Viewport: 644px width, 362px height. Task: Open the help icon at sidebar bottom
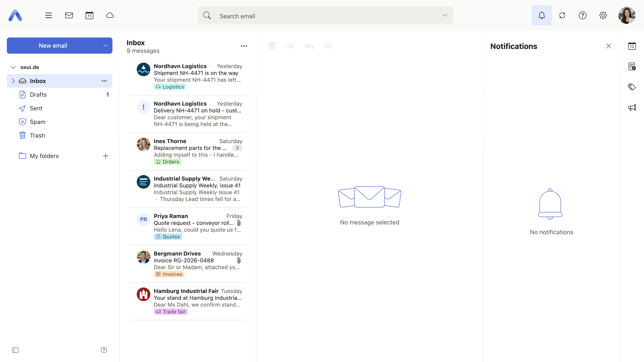coord(104,350)
